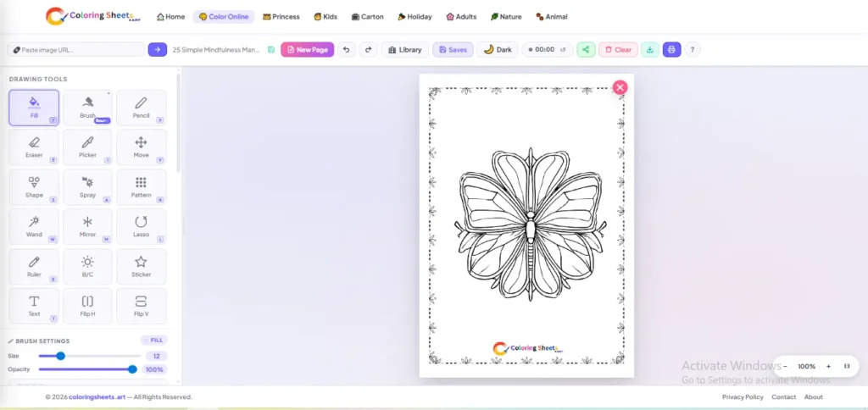Select the Picker tool
This screenshot has width=868, height=410.
point(87,147)
